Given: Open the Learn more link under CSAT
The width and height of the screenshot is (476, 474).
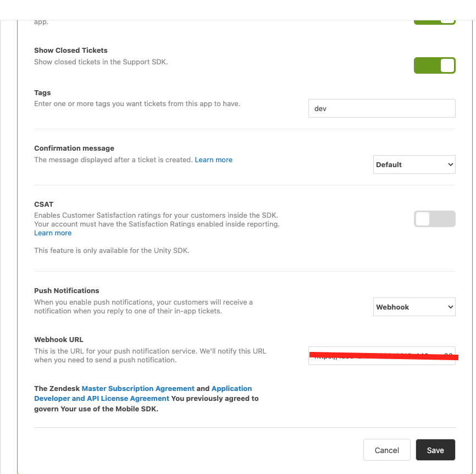Looking at the screenshot, I should click(x=53, y=233).
